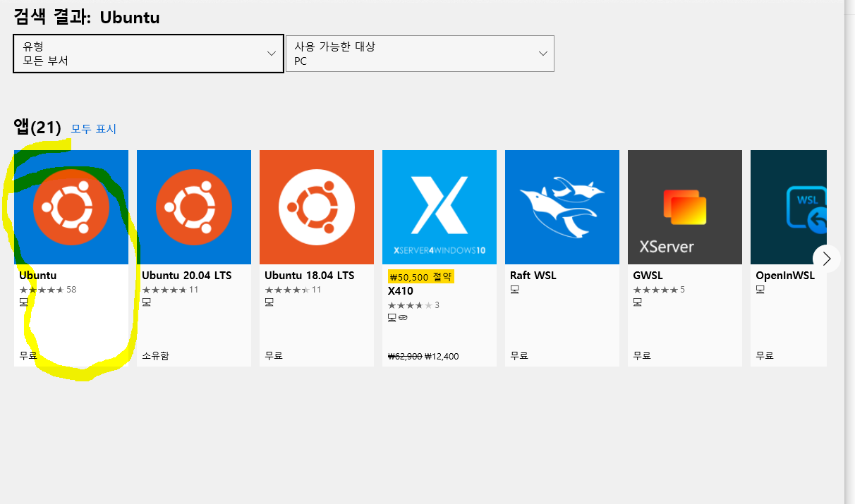Click the PC device icon under Ubuntu 18.04 LTS
The image size is (855, 504).
click(269, 302)
